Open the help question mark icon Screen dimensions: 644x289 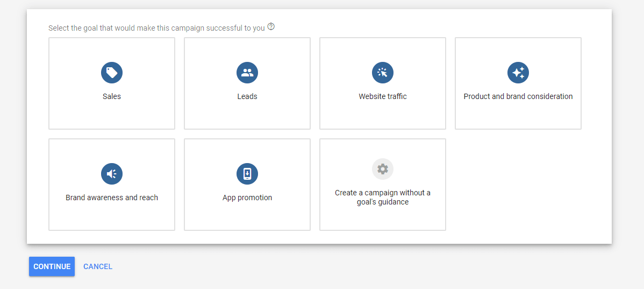click(x=271, y=27)
